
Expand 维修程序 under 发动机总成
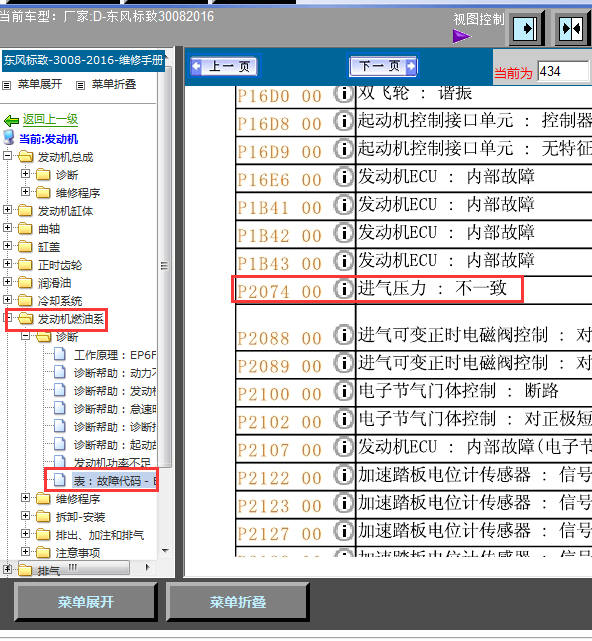(x=25, y=192)
